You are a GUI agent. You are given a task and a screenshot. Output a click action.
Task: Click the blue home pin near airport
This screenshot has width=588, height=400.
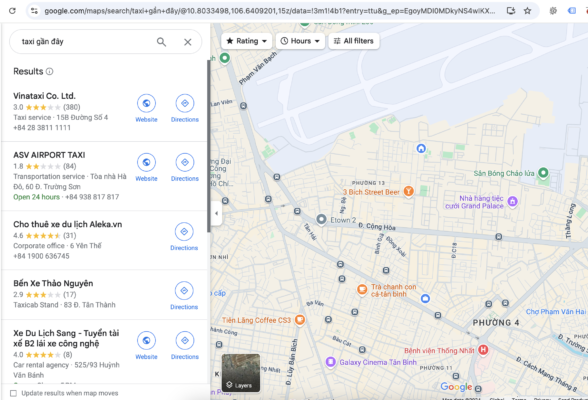[x=421, y=148]
